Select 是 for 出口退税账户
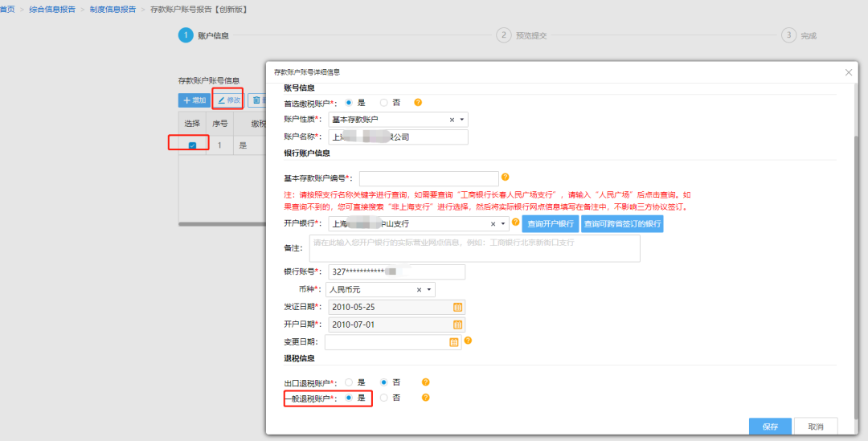The height and width of the screenshot is (441, 868). pos(349,382)
